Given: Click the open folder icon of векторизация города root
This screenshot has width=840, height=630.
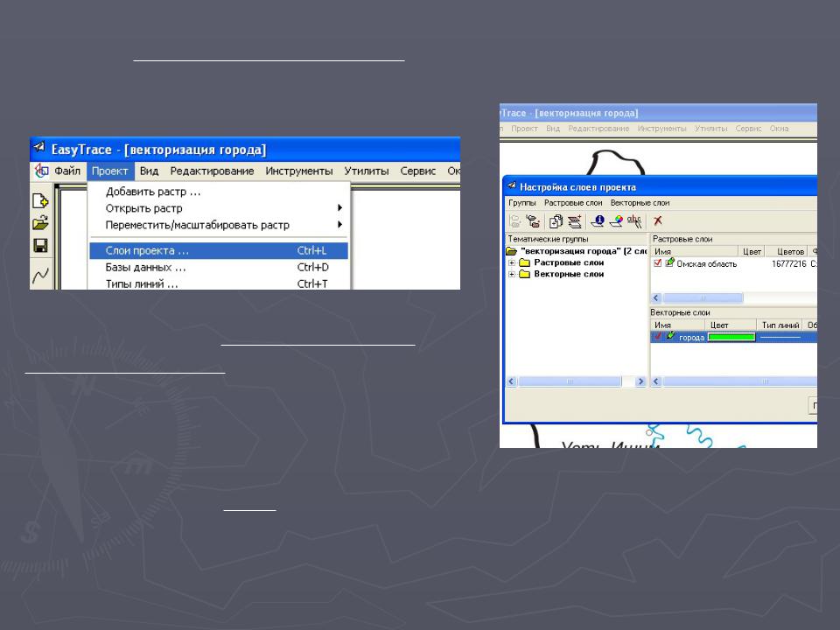Looking at the screenshot, I should [x=512, y=251].
